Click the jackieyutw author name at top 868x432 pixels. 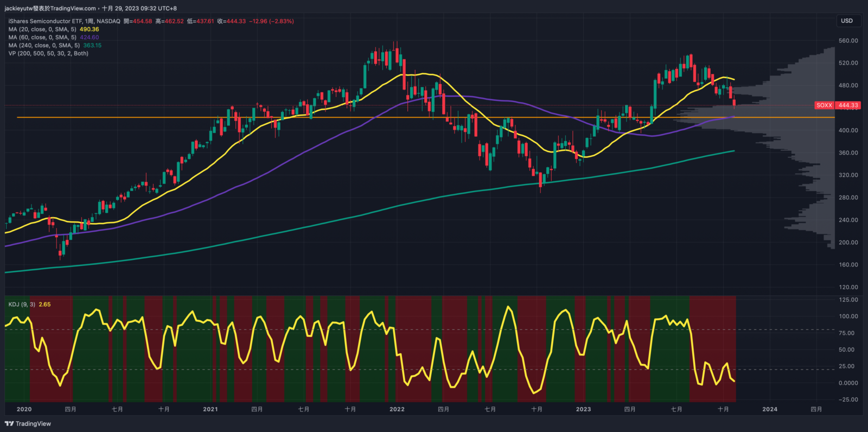(x=18, y=8)
